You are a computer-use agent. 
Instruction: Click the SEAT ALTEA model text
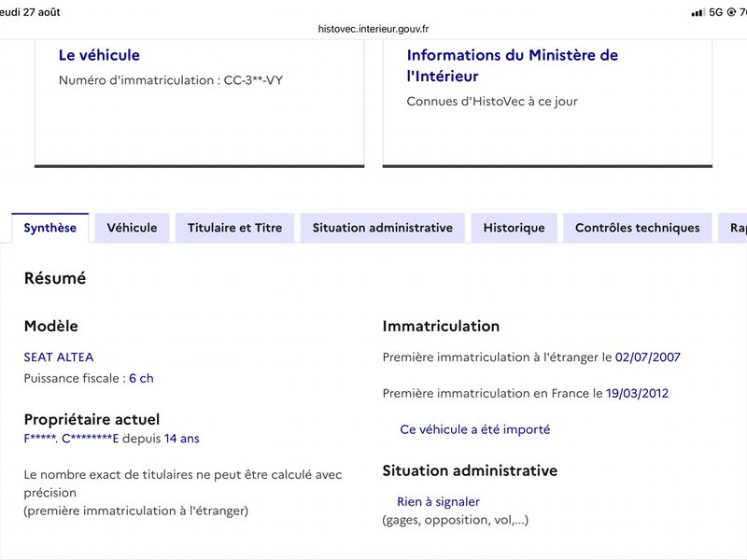[59, 357]
